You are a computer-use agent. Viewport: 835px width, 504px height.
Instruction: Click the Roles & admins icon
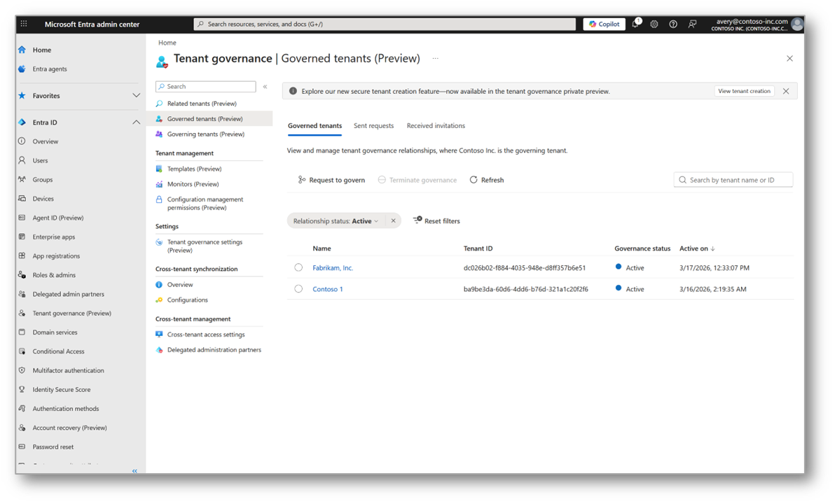tap(22, 275)
